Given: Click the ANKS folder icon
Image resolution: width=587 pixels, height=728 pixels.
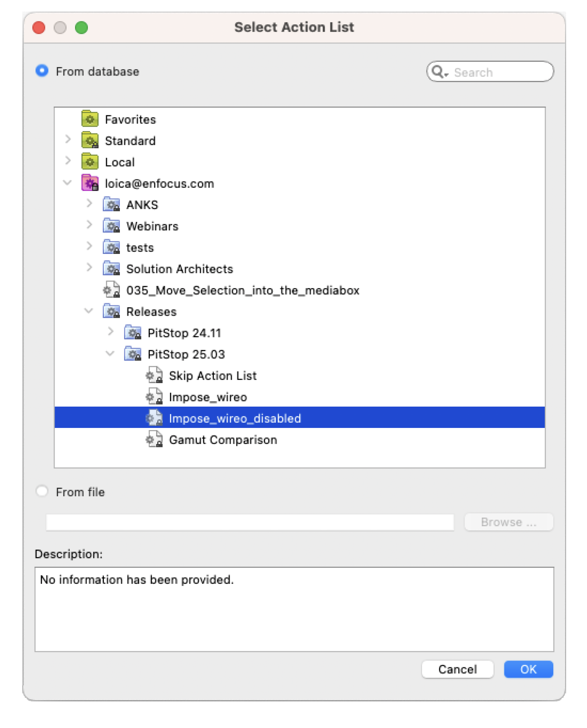Looking at the screenshot, I should (x=111, y=204).
